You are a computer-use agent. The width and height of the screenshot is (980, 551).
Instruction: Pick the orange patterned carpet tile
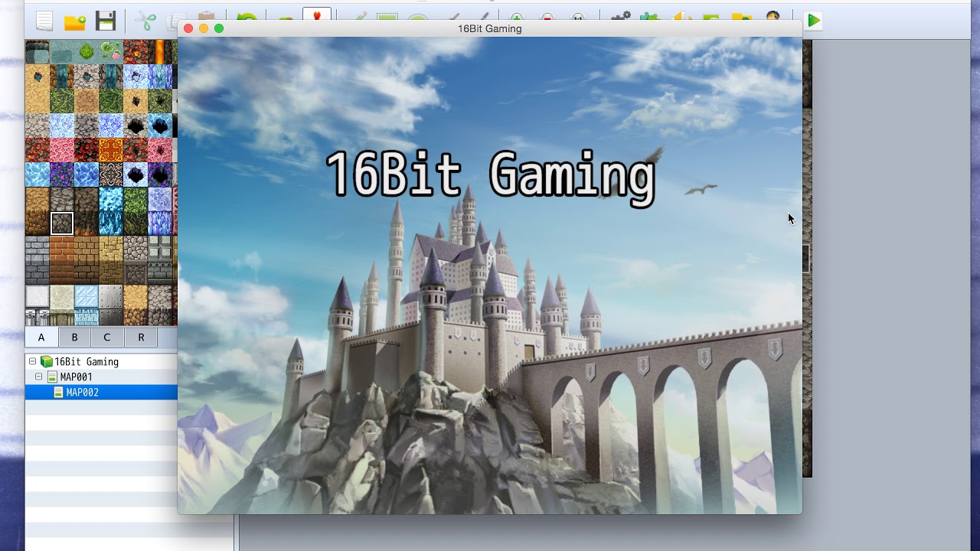coord(111,150)
